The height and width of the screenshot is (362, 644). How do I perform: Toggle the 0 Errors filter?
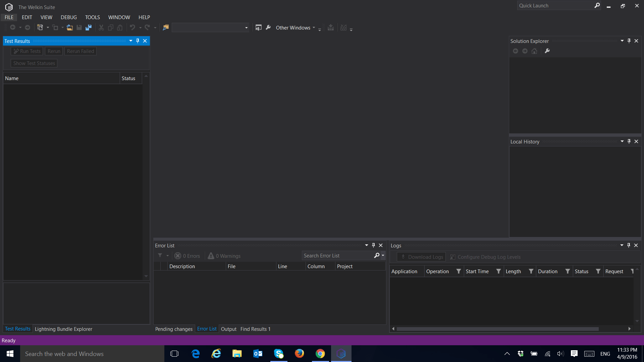pos(187,256)
